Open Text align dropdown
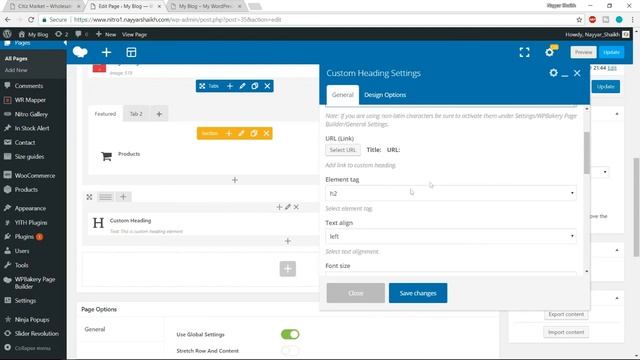The image size is (640, 360). point(451,236)
